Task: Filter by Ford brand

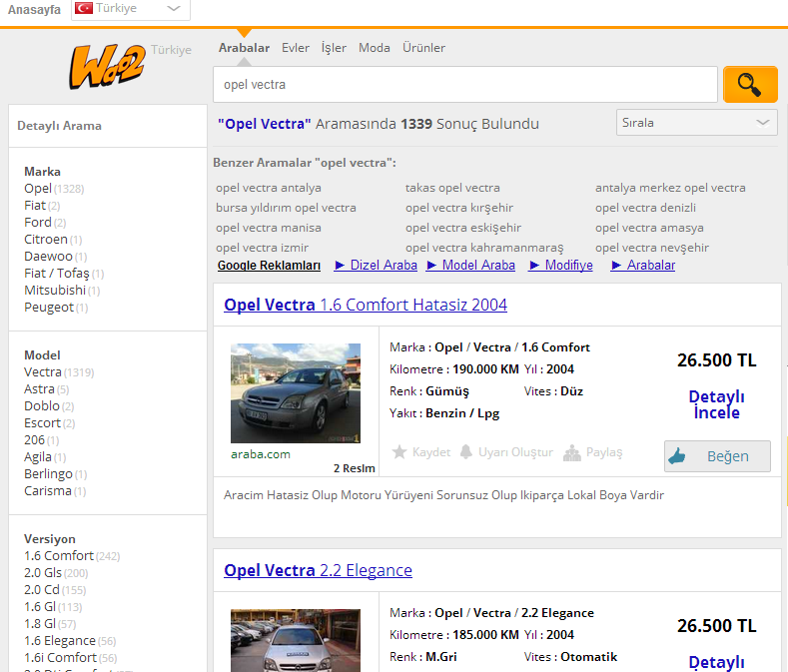Action: coord(38,222)
